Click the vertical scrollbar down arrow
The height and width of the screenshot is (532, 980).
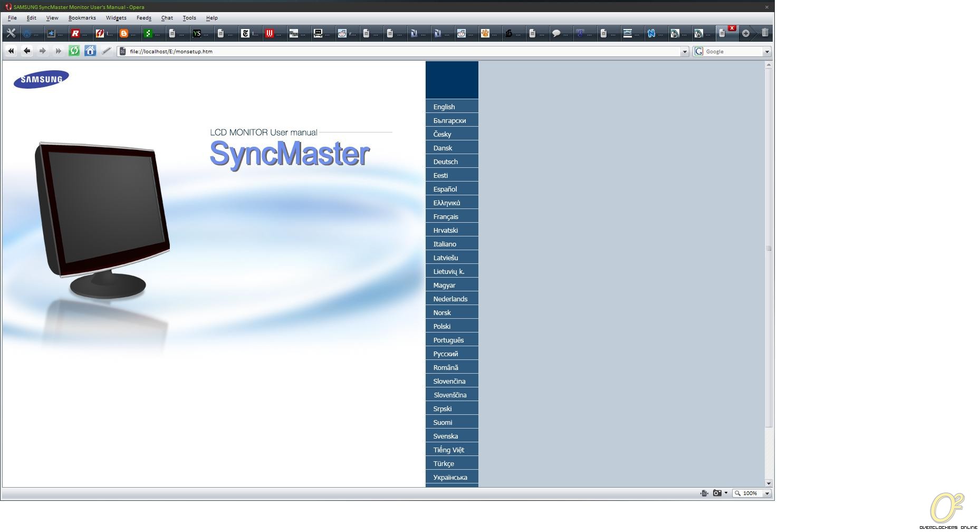(x=768, y=483)
